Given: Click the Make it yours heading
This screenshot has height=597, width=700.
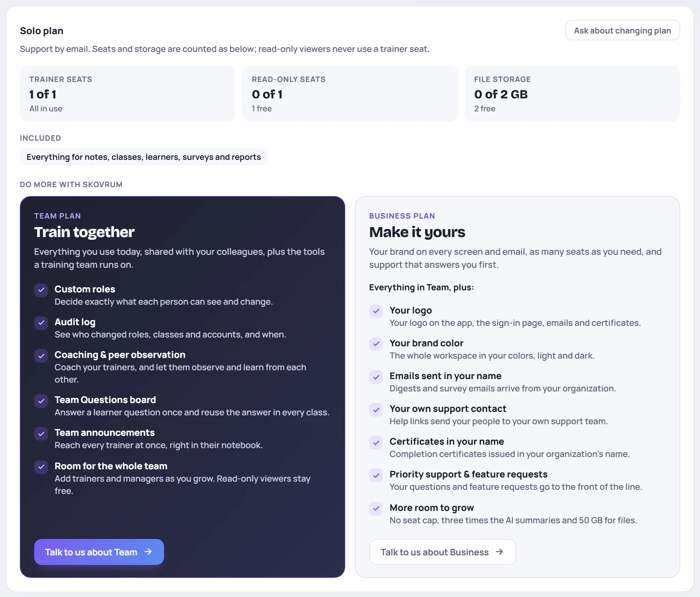Looking at the screenshot, I should [x=417, y=232].
